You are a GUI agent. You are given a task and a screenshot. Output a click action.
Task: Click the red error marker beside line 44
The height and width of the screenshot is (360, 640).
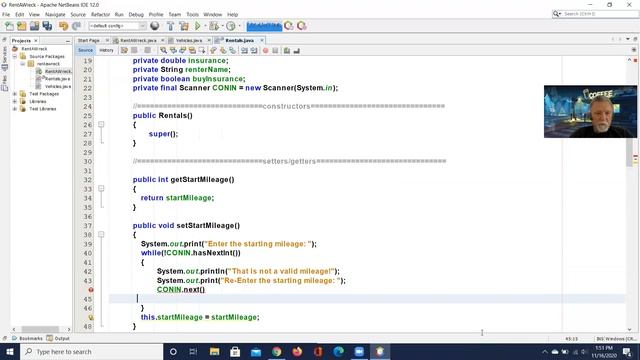[x=91, y=290]
